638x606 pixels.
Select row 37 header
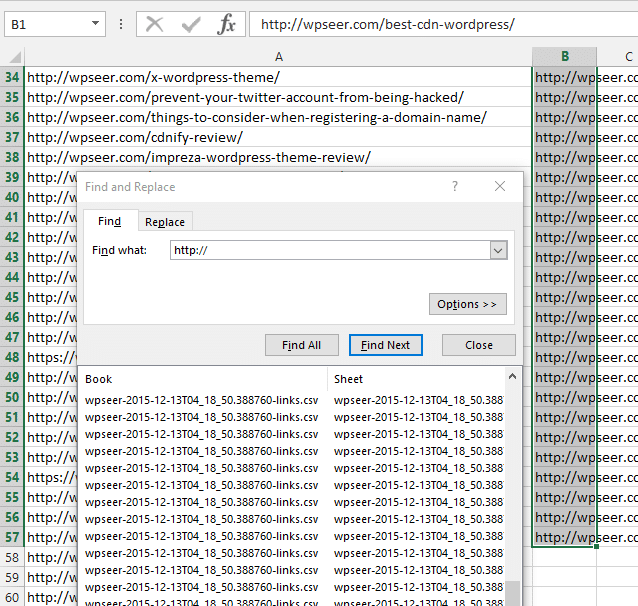pyautogui.click(x=12, y=137)
